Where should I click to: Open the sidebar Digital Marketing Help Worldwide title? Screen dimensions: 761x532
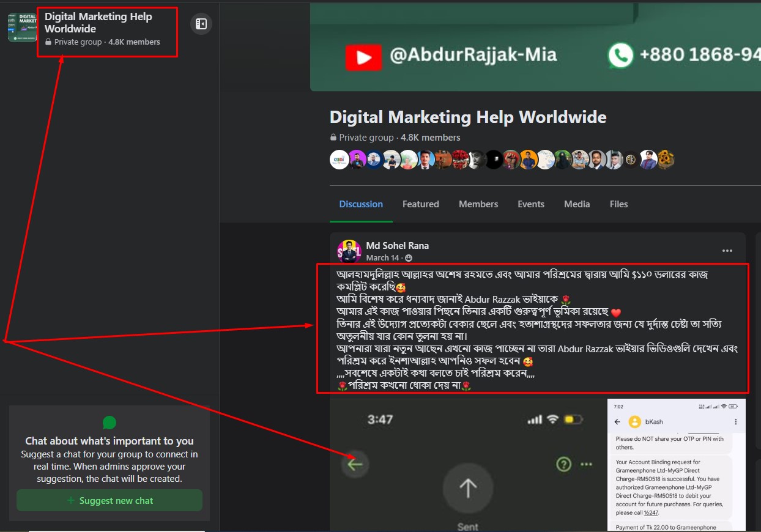tap(98, 23)
